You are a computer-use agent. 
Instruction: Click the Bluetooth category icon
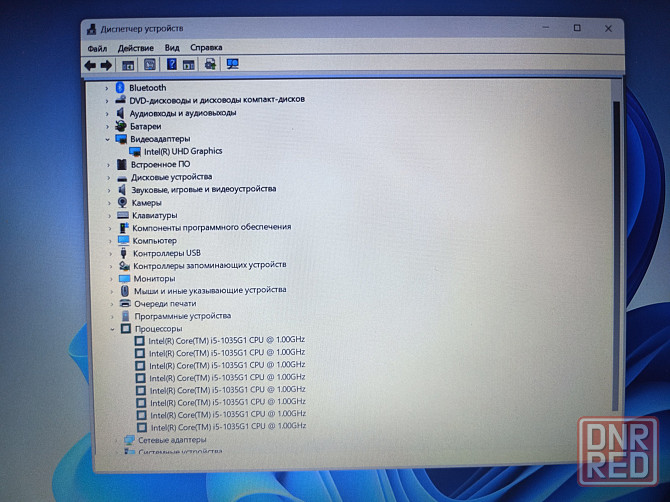pyautogui.click(x=120, y=88)
